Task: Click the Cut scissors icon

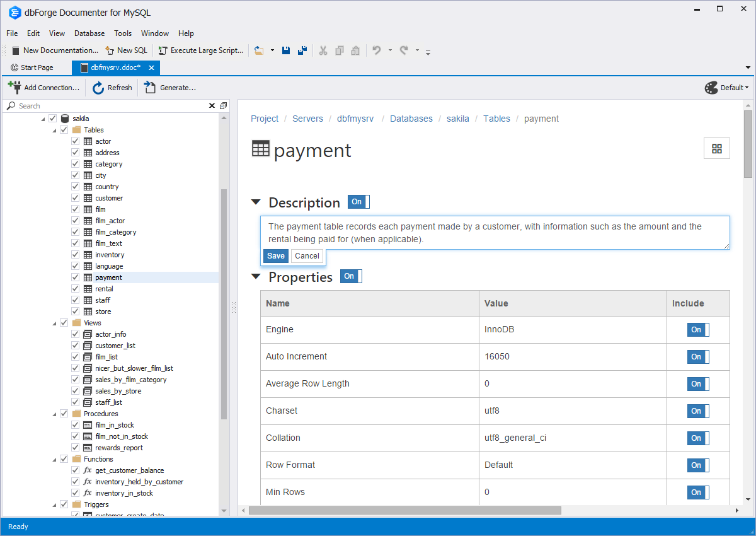Action: [323, 50]
